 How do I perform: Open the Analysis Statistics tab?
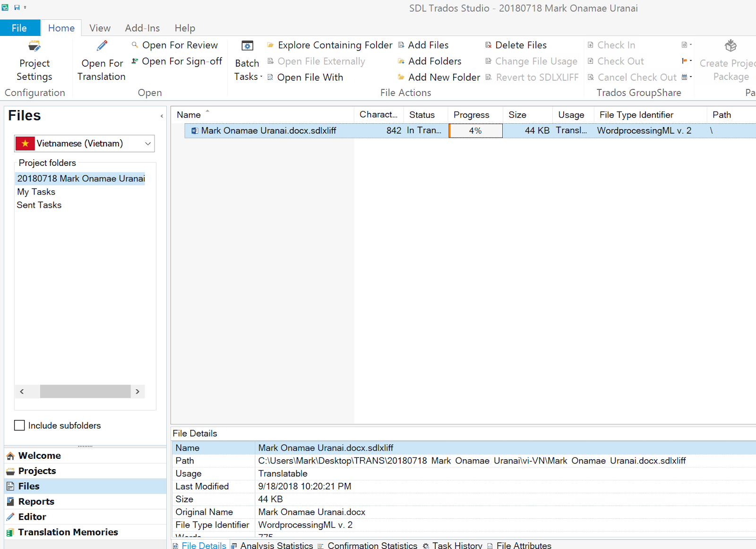tap(272, 545)
